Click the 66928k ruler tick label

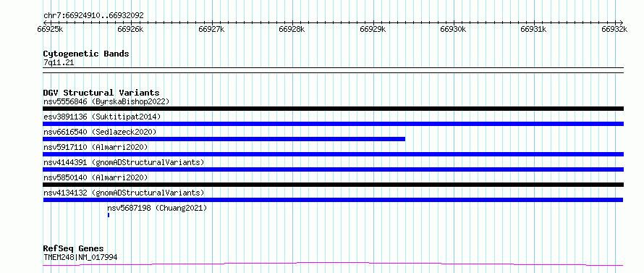pyautogui.click(x=292, y=29)
